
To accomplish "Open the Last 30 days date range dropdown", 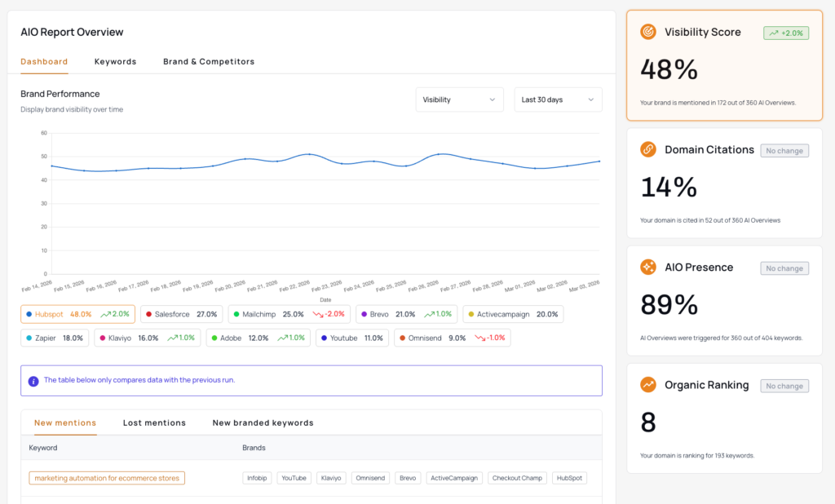I will click(558, 99).
